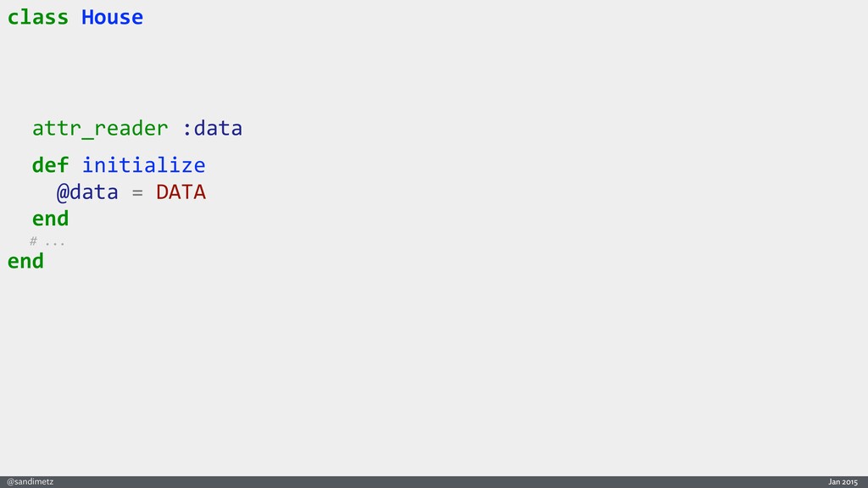This screenshot has height=488, width=868.
Task: Click the empty slide area right of the code
Action: tap(551, 169)
